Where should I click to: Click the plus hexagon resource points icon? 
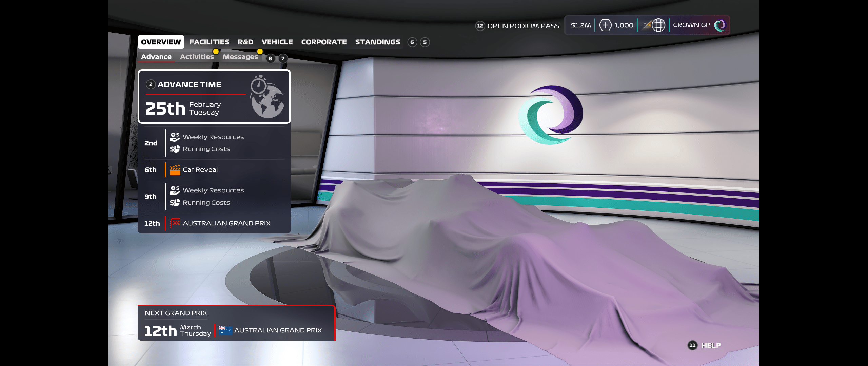click(605, 25)
